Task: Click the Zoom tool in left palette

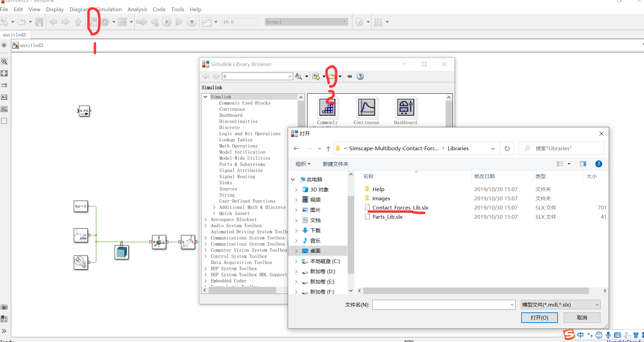Action: point(4,62)
